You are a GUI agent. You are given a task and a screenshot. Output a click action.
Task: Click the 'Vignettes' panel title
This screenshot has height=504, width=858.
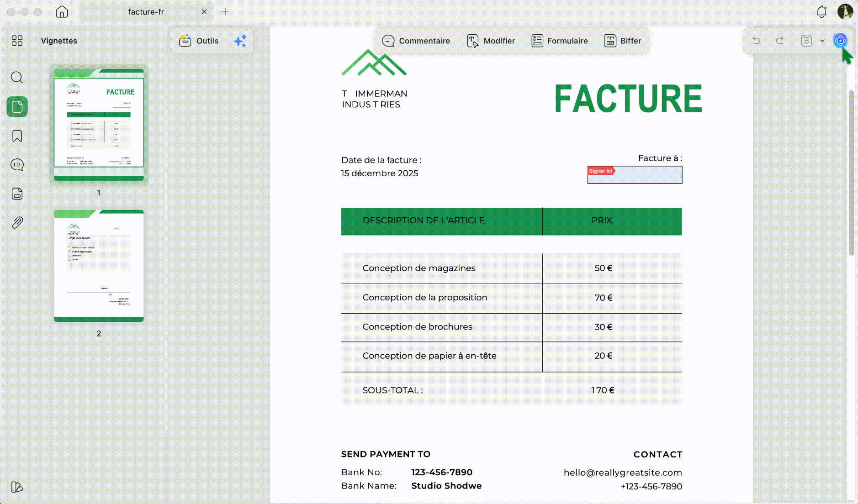point(59,41)
